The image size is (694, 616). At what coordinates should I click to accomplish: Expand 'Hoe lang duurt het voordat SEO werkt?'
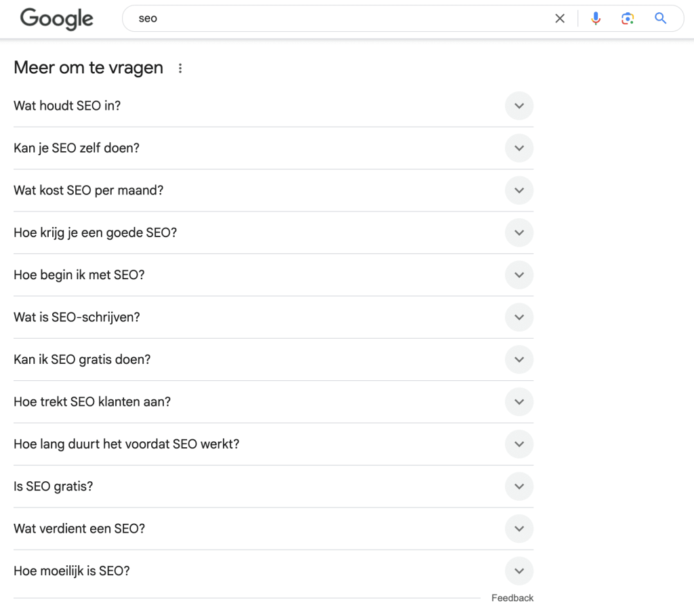(x=518, y=444)
